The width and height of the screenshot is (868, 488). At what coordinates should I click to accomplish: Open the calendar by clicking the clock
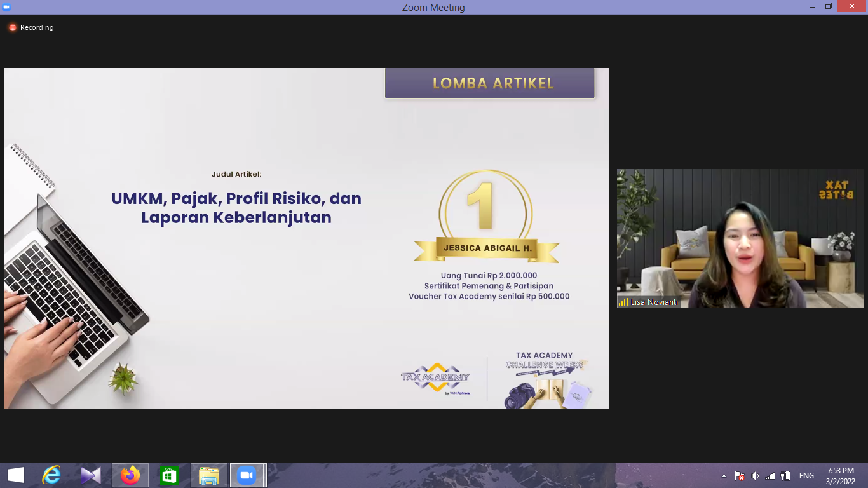click(839, 475)
